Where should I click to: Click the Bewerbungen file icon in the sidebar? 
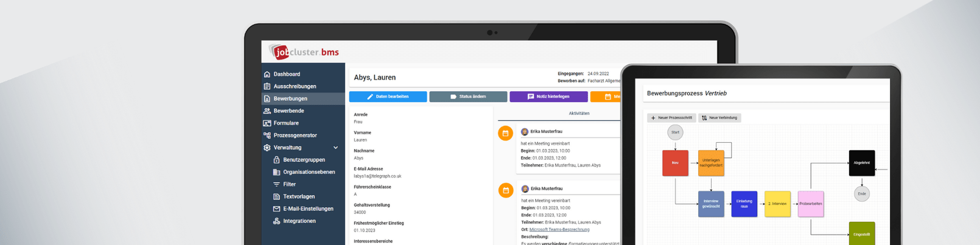267,98
